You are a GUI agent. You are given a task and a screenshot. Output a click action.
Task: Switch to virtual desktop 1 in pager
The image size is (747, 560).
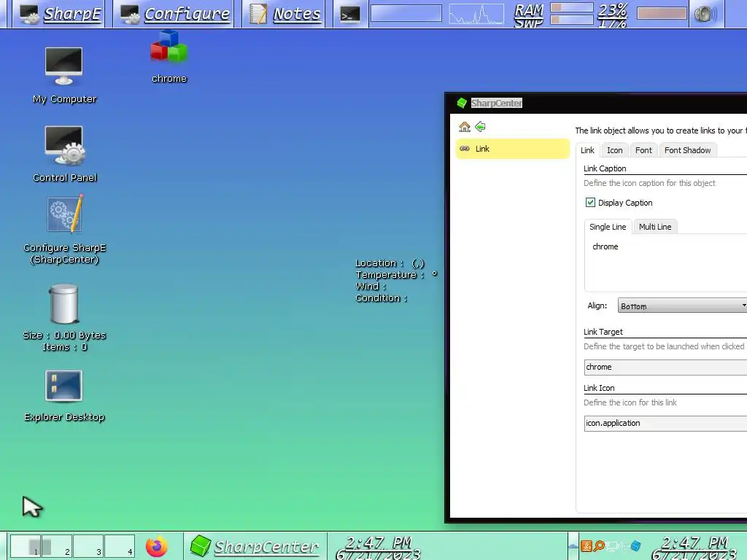click(26, 545)
